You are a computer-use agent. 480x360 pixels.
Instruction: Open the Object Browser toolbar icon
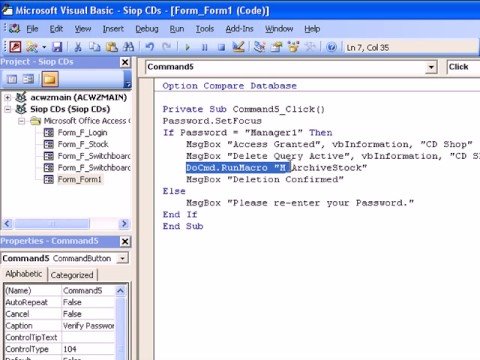pyautogui.click(x=293, y=47)
